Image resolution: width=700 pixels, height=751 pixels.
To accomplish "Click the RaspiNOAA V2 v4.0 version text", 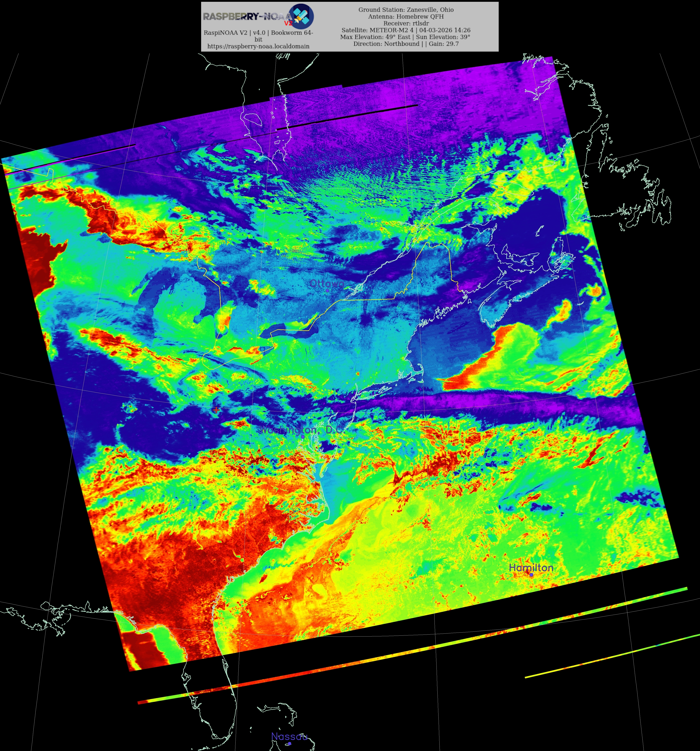I will (258, 33).
